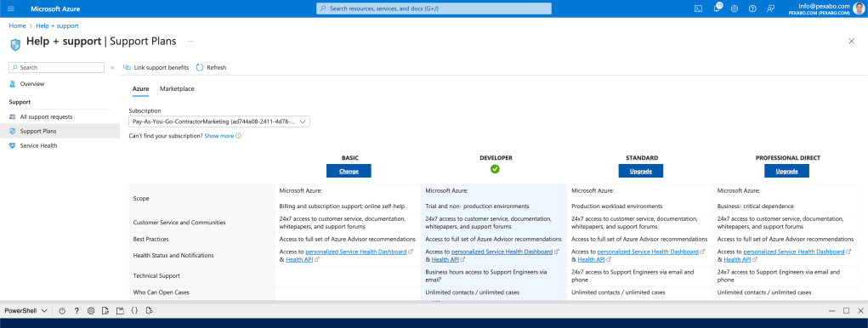Open the Subscription dropdown
This screenshot has width=868, height=328.
point(219,122)
